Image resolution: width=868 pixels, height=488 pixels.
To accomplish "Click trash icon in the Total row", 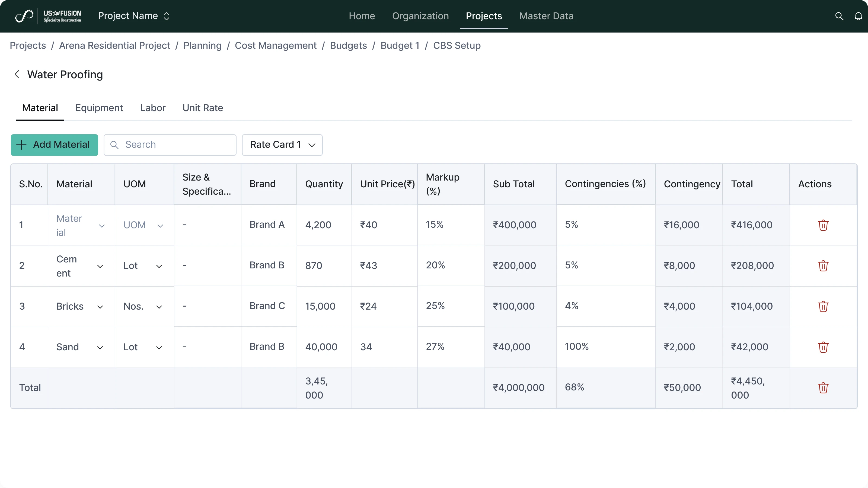I will [823, 388].
